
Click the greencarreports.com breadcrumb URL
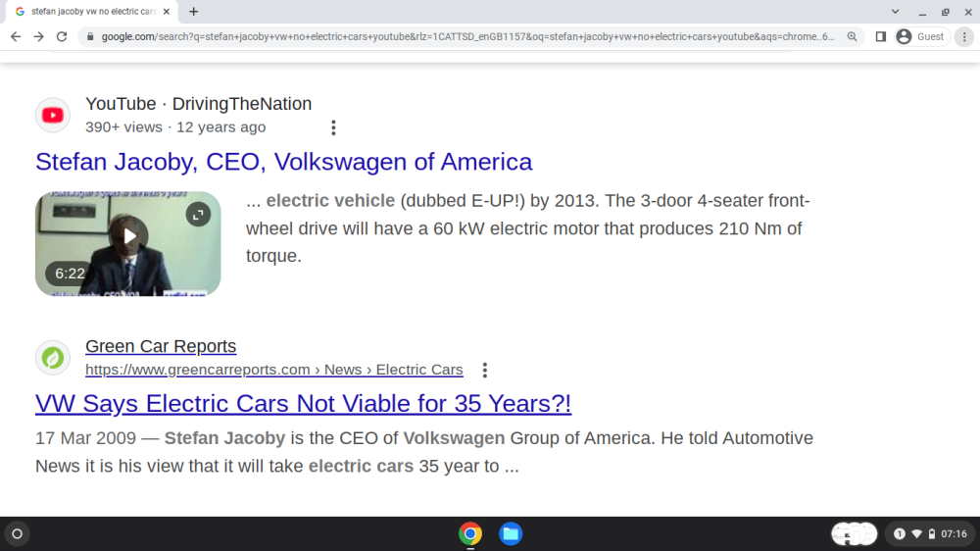(x=273, y=370)
